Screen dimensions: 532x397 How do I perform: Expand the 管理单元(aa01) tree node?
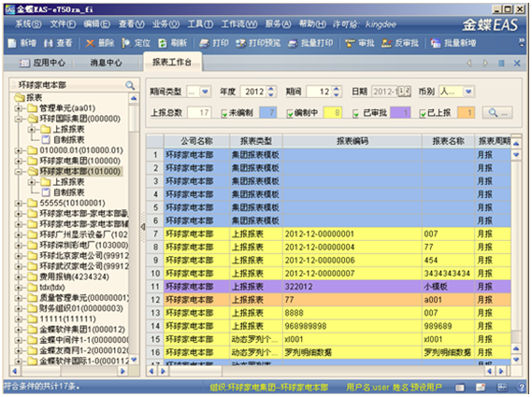19,108
